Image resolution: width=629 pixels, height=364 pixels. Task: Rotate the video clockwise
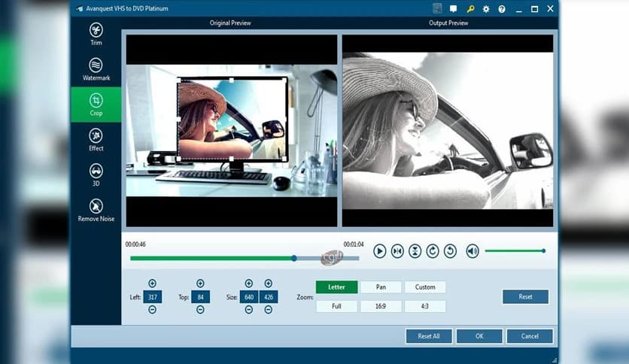coord(433,251)
